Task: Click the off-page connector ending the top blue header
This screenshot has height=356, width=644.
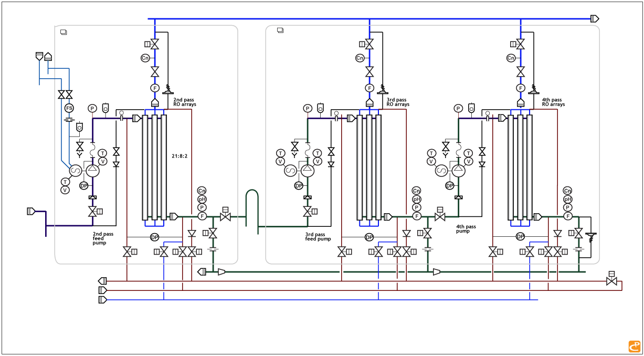Action: 595,19
